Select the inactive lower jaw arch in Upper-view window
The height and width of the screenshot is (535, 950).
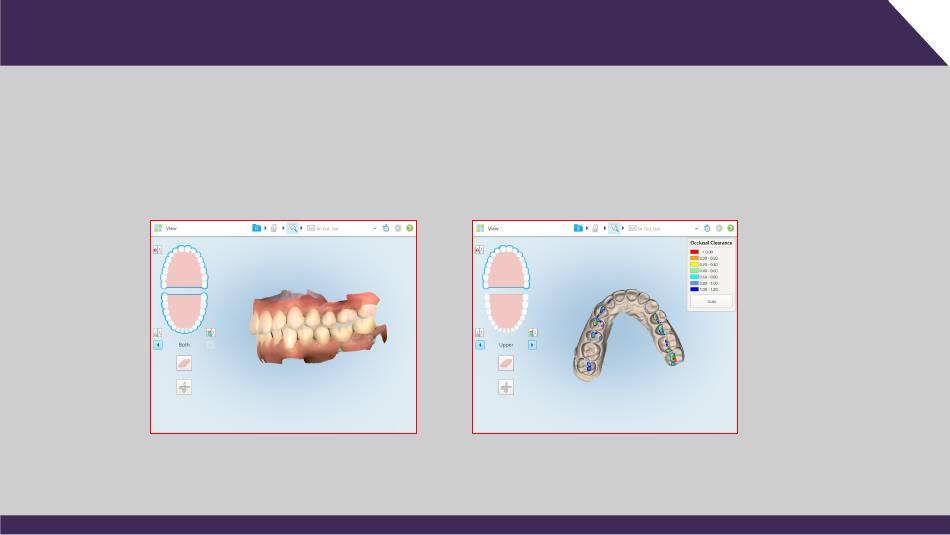coord(506,313)
